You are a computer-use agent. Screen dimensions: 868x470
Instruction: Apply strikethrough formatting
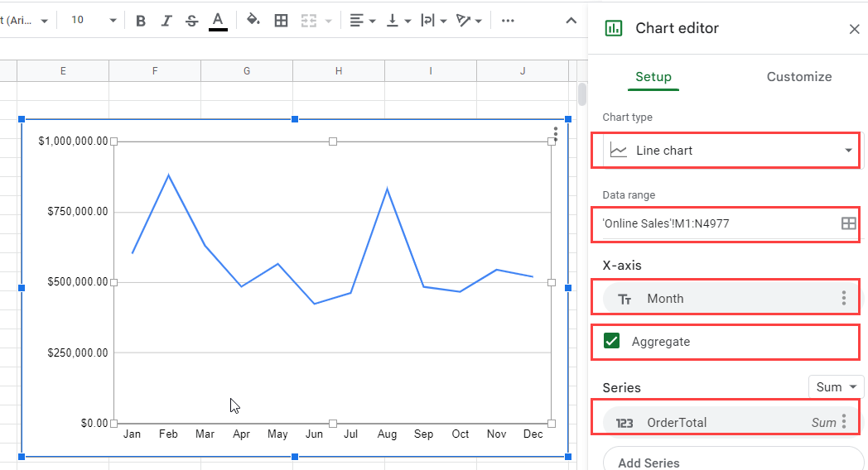pos(191,21)
